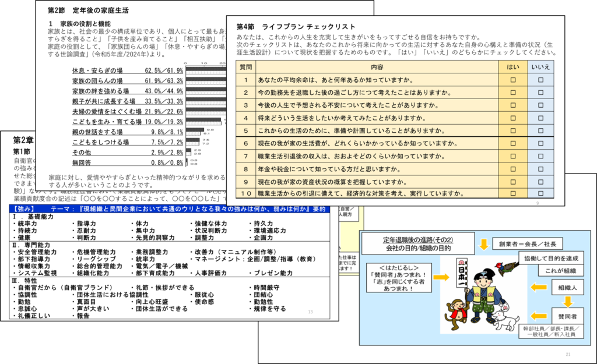Check はい for question 9 on 資産状況の概算
The image size is (597, 364).
click(x=513, y=182)
